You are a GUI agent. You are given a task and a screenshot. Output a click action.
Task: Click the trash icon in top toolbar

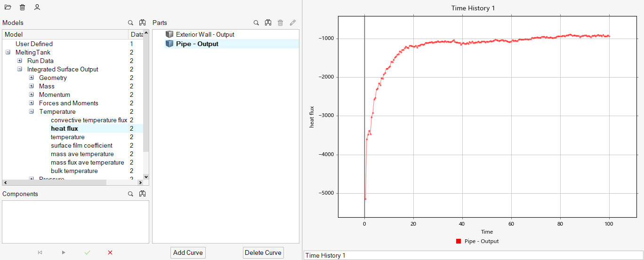(x=22, y=7)
